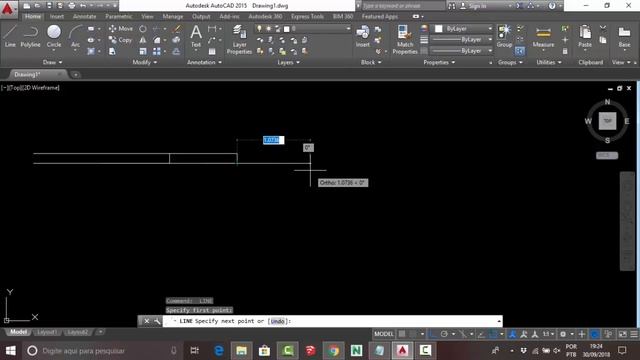Expand the Annotation panel
The height and width of the screenshot is (360, 640).
coord(204,62)
